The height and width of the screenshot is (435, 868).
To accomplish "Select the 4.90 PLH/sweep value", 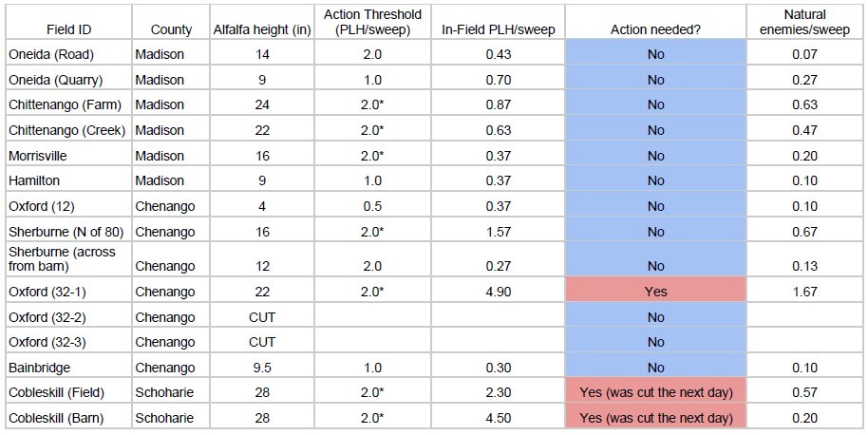I will (x=499, y=292).
